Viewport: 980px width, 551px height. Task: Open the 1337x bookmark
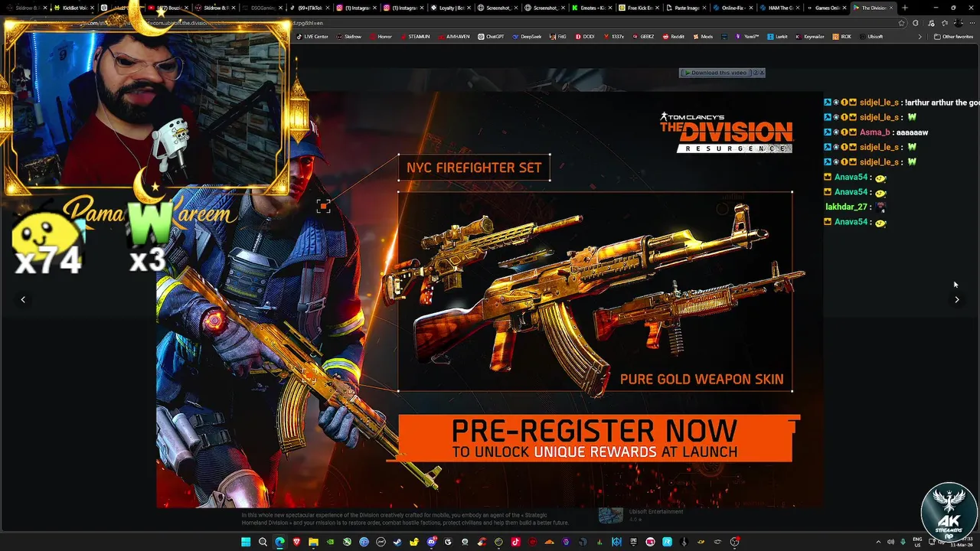(613, 37)
